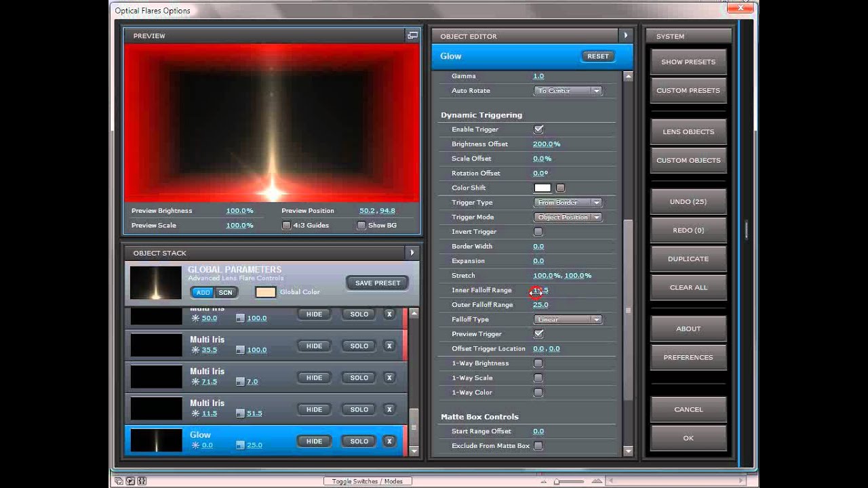Viewport: 868px width, 488px height.
Task: Delete the Multi Iris 50.0 object with X
Action: click(x=389, y=314)
